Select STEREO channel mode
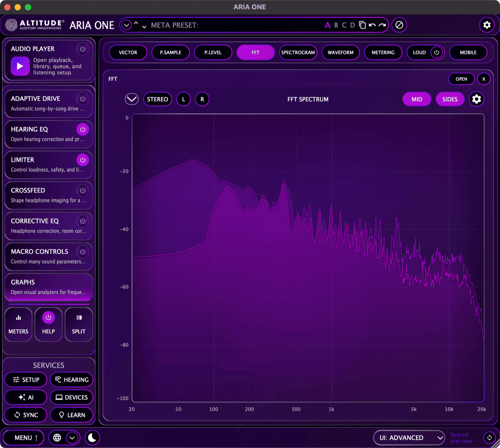500x448 pixels. click(157, 99)
